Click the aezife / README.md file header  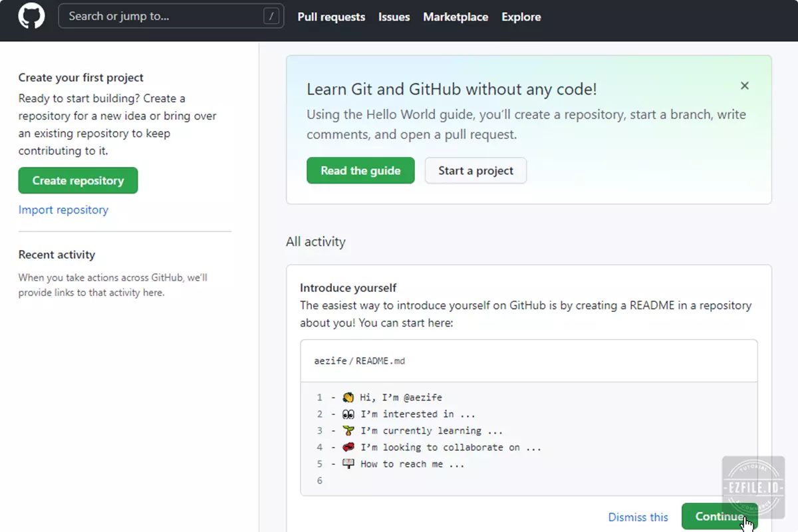point(529,361)
